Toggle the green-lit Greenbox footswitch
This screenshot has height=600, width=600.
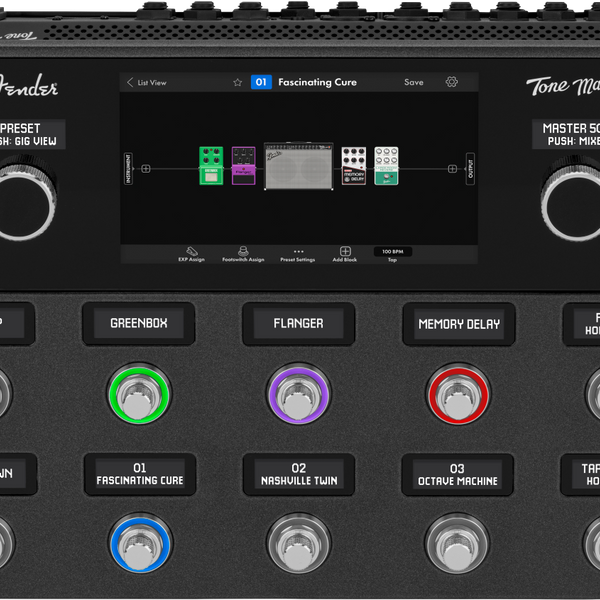(139, 394)
